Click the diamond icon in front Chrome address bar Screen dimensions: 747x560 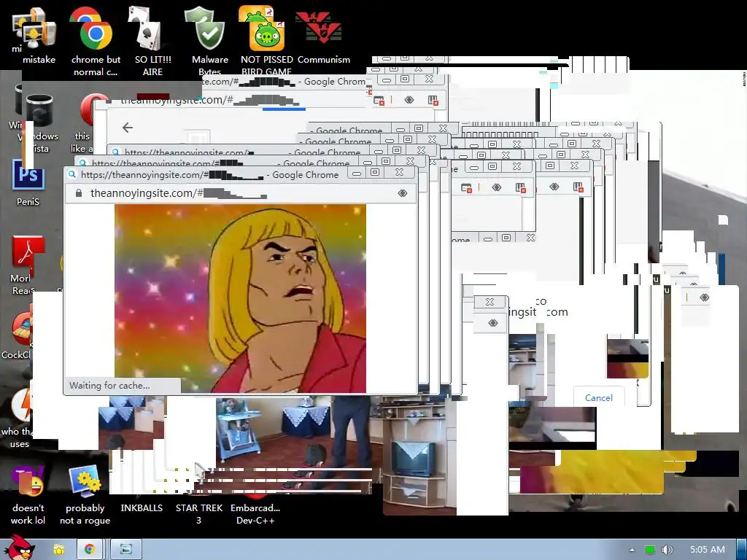[403, 192]
